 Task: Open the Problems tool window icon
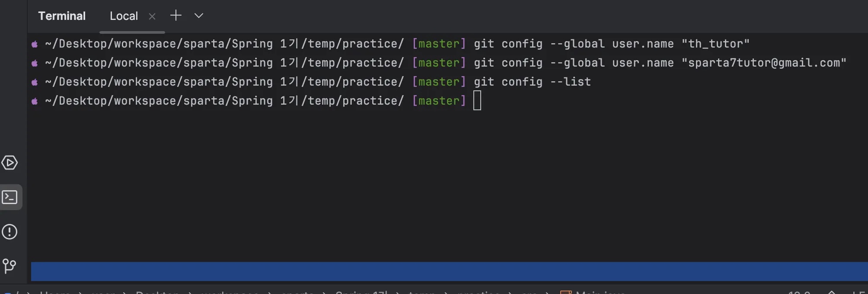click(x=10, y=232)
